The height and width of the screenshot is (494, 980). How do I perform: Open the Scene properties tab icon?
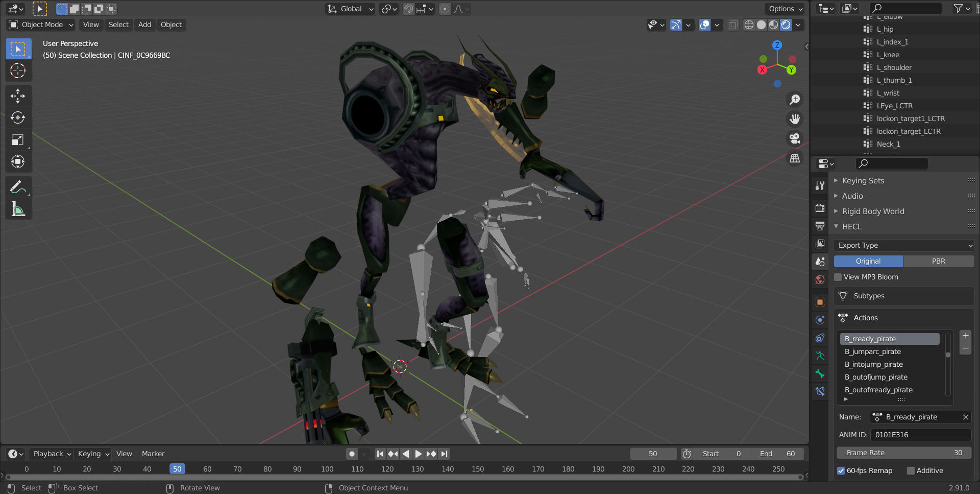pyautogui.click(x=820, y=262)
